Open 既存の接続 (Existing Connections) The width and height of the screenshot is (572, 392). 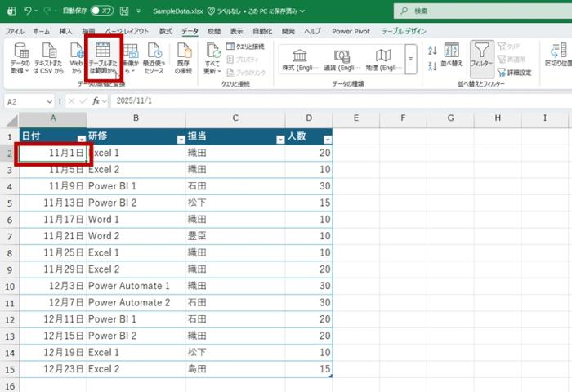(x=185, y=57)
